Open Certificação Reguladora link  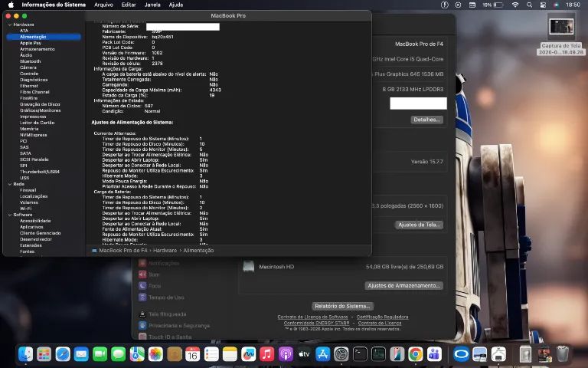click(382, 317)
